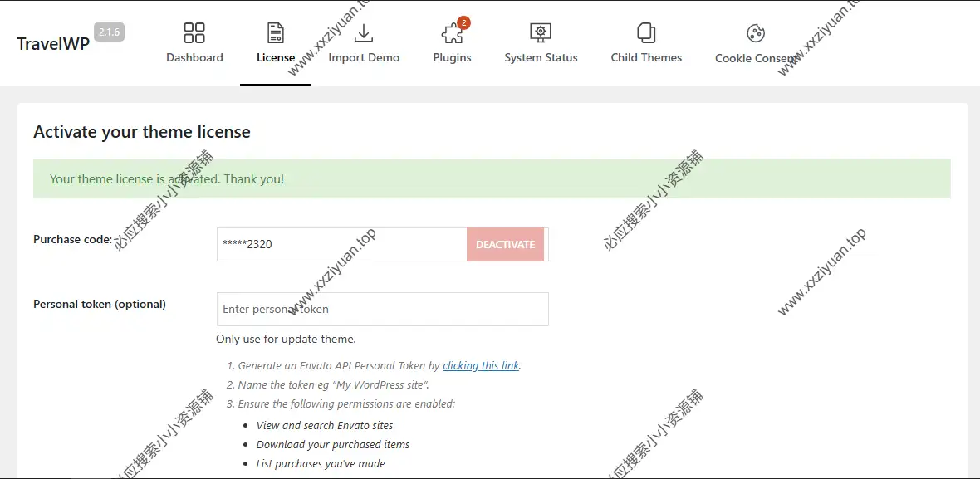This screenshot has width=980, height=479.
Task: Click the Import Demo download icon
Action: click(x=364, y=32)
